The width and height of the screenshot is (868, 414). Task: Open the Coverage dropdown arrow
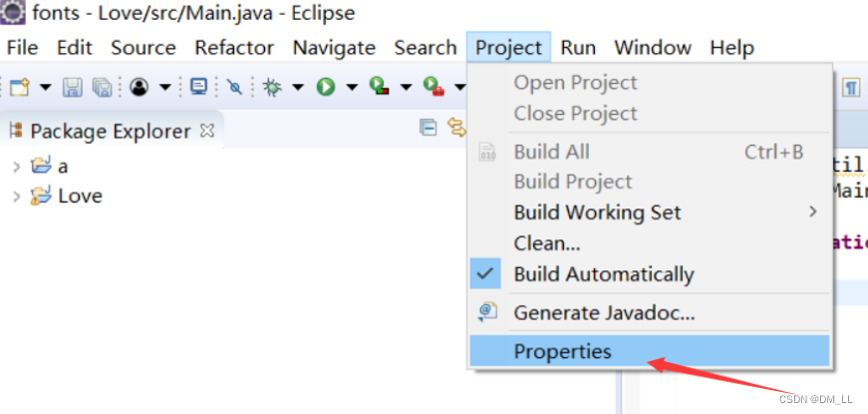click(x=407, y=87)
